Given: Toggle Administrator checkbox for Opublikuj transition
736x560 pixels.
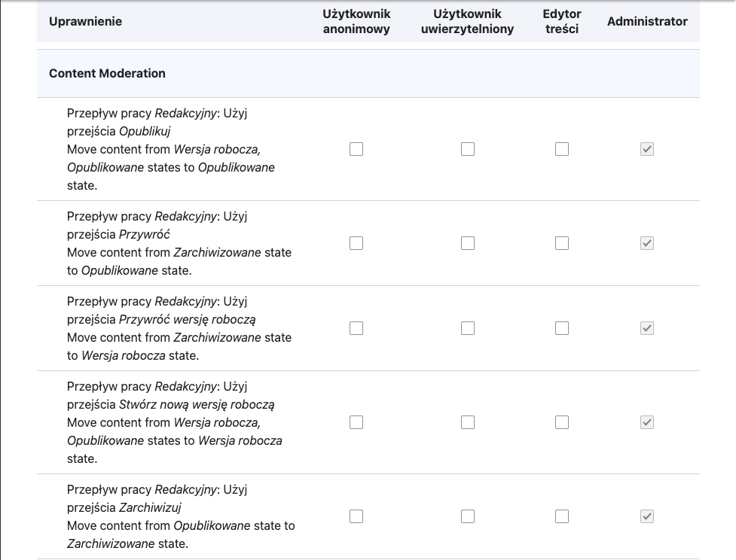Looking at the screenshot, I should point(647,149).
